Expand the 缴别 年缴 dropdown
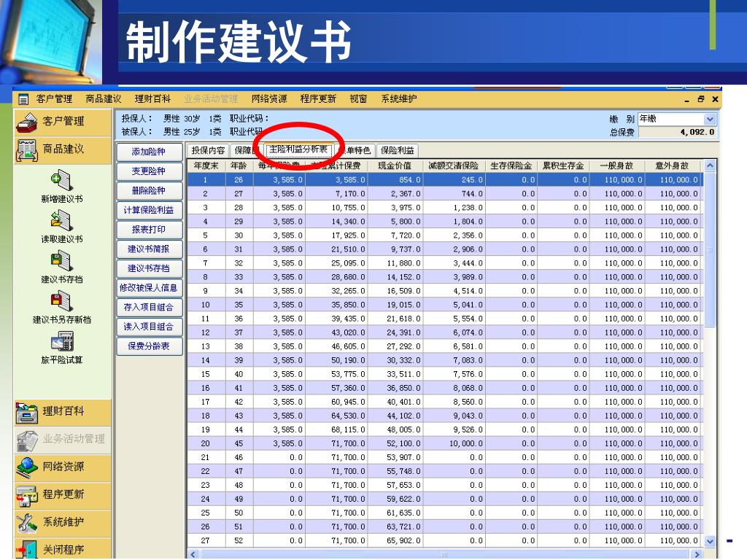Viewport: 747px width, 560px height. tap(710, 119)
